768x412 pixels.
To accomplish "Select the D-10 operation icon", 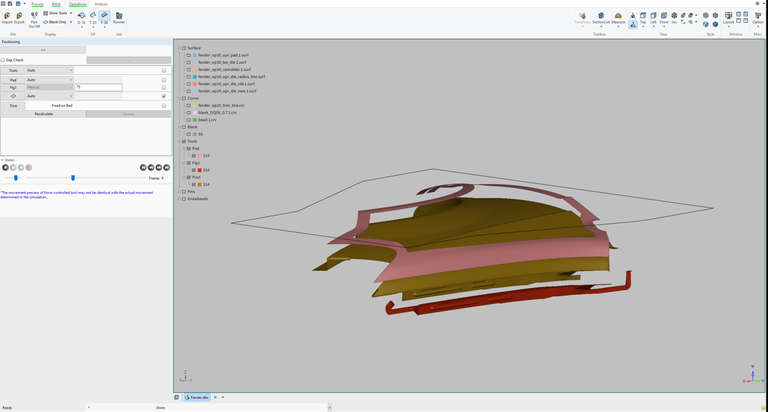I will [x=81, y=16].
